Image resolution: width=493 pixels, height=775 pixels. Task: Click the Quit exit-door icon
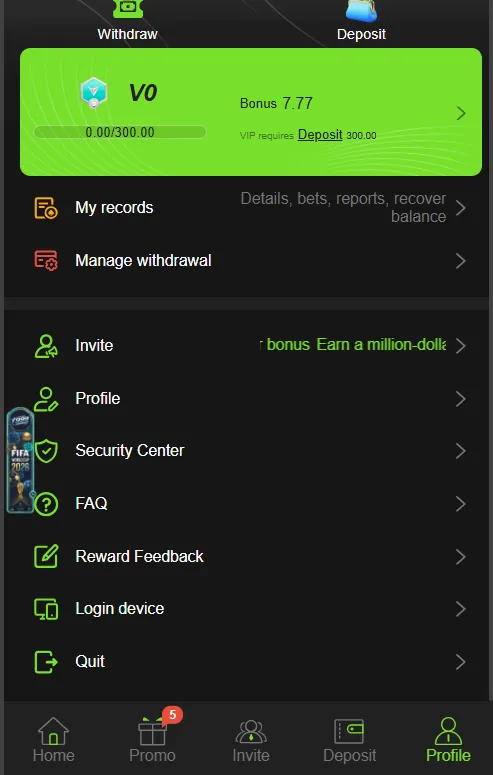coord(46,661)
